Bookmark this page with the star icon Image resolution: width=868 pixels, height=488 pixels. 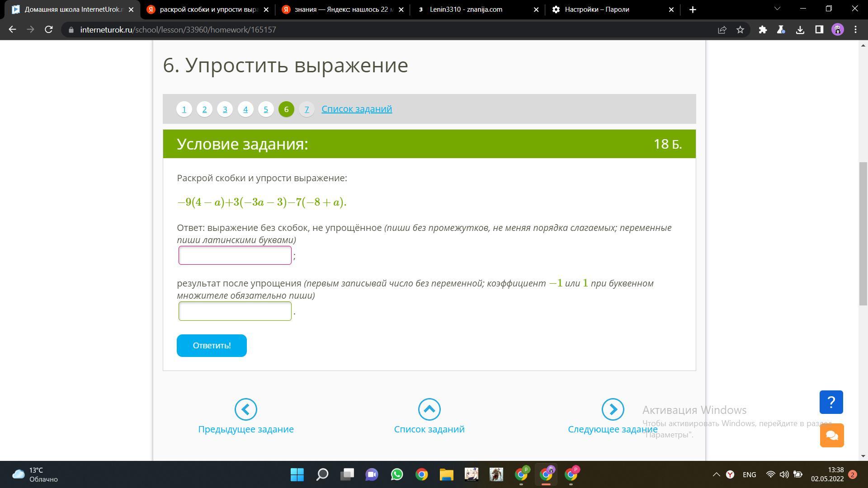click(740, 30)
